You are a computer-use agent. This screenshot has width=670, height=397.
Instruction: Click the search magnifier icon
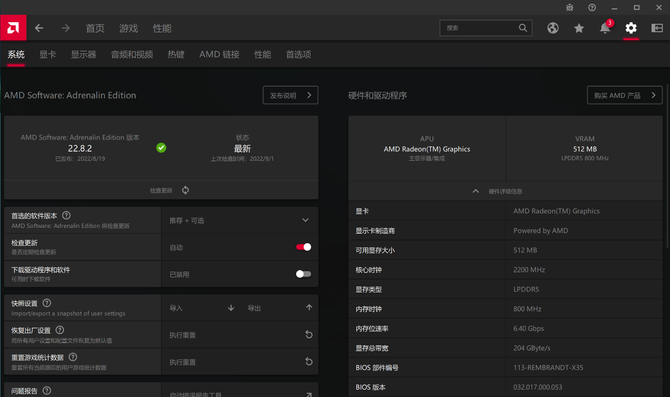(523, 28)
